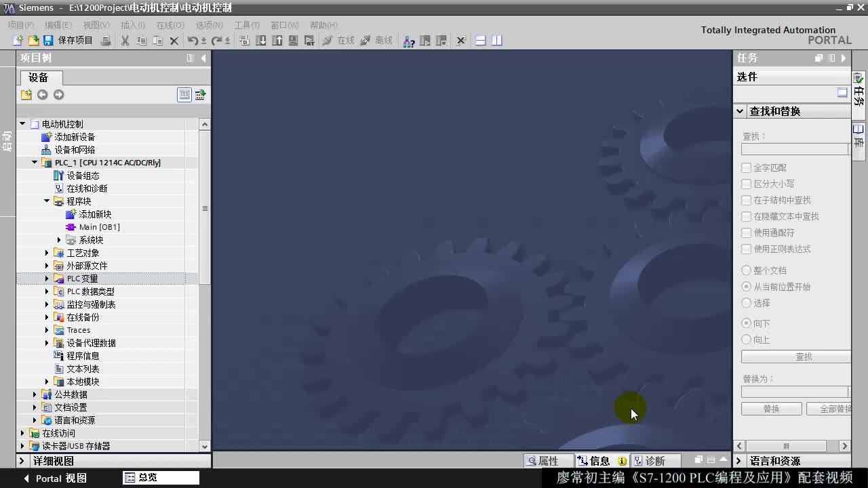Viewport: 868px width, 488px height.
Task: Collapse the 项目树 panel with arrow
Action: [x=203, y=58]
